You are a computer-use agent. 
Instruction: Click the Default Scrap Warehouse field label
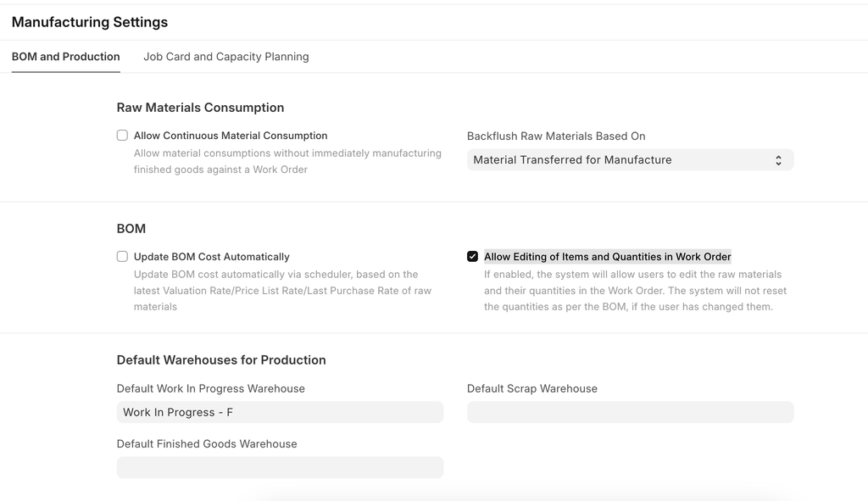(532, 389)
